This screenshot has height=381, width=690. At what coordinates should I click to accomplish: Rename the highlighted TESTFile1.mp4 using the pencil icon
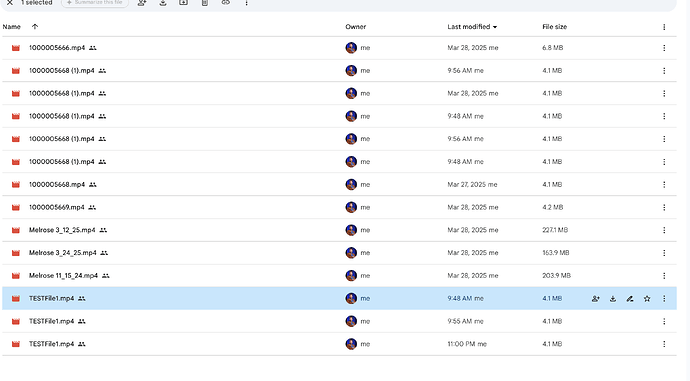click(x=630, y=299)
